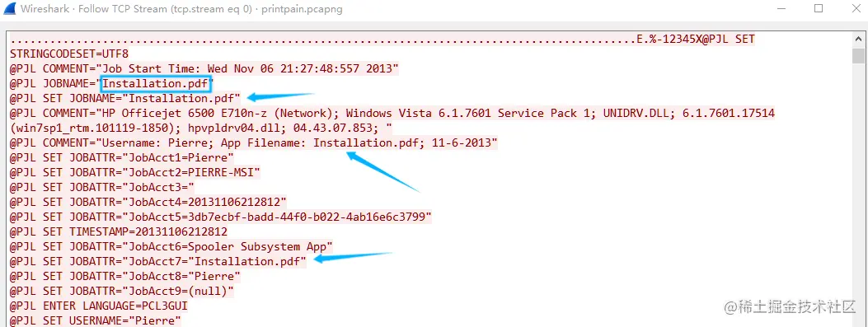Click the Job Start Time comment line
The height and width of the screenshot is (327, 868).
pos(204,69)
